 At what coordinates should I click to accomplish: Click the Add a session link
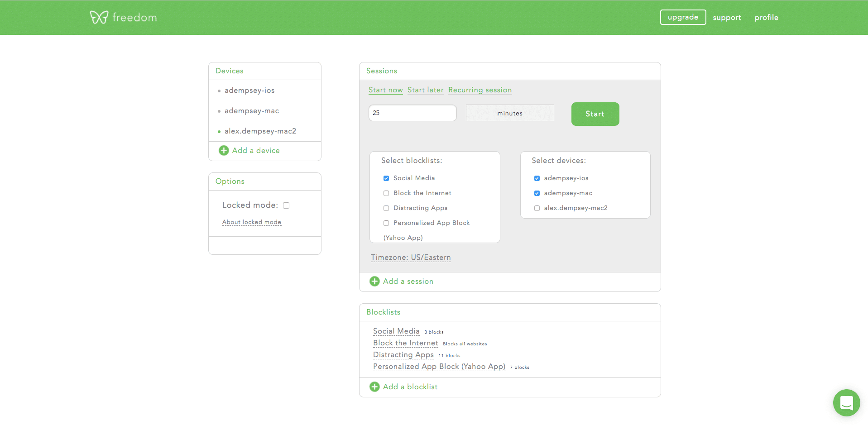408,281
